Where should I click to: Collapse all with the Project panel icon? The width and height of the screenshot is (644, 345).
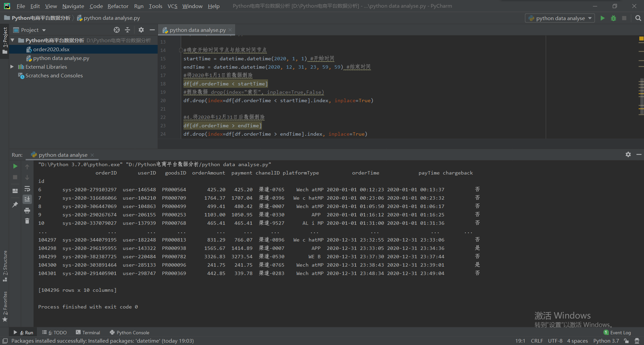(127, 30)
